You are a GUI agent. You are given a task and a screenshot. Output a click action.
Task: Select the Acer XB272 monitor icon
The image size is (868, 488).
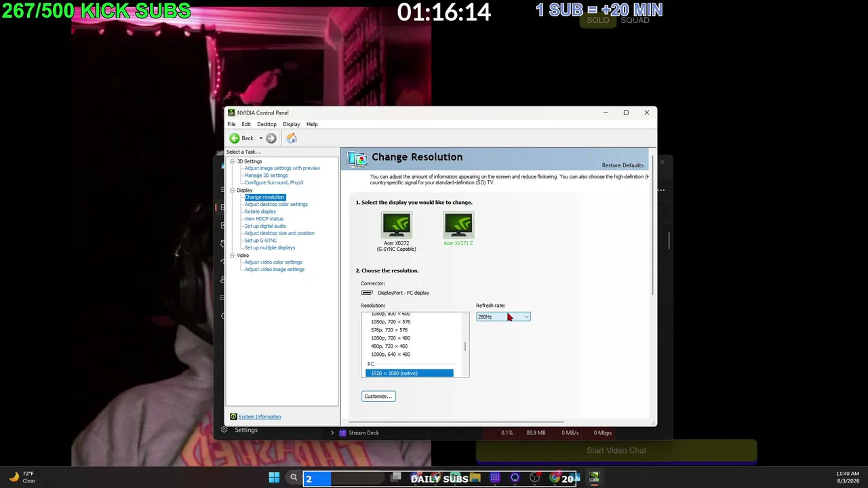coord(396,225)
